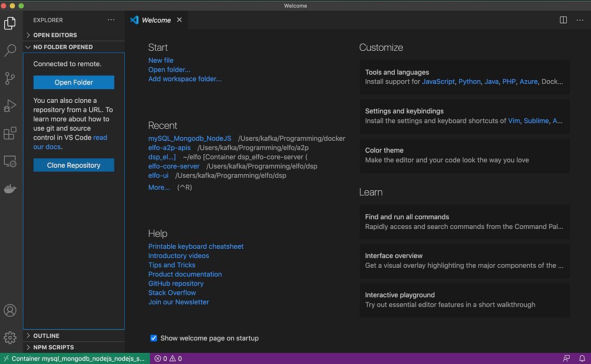591x364 pixels.
Task: Open the Remote Explorer icon
Action: [x=10, y=161]
